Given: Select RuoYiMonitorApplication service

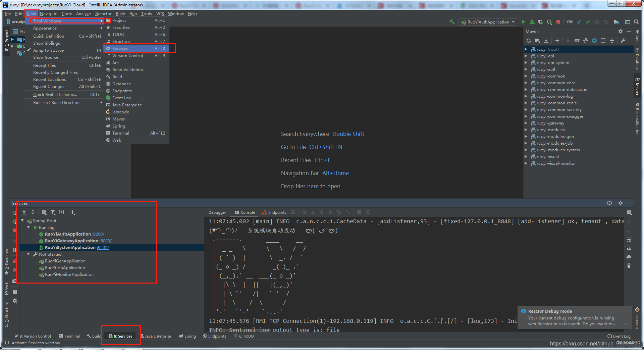Looking at the screenshot, I should (69, 274).
